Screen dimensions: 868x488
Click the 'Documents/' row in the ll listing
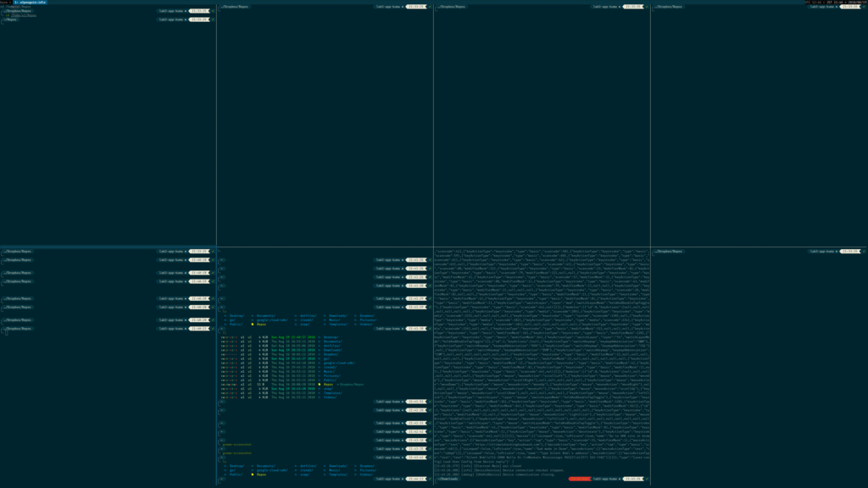281,341
